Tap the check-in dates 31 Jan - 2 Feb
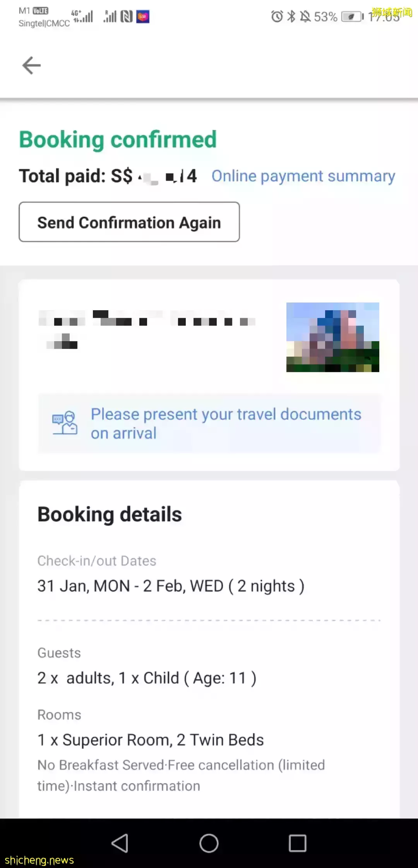 171,586
